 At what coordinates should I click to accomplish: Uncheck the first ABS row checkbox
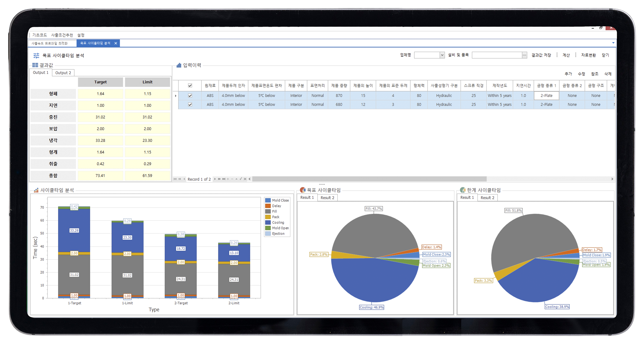pyautogui.click(x=190, y=96)
